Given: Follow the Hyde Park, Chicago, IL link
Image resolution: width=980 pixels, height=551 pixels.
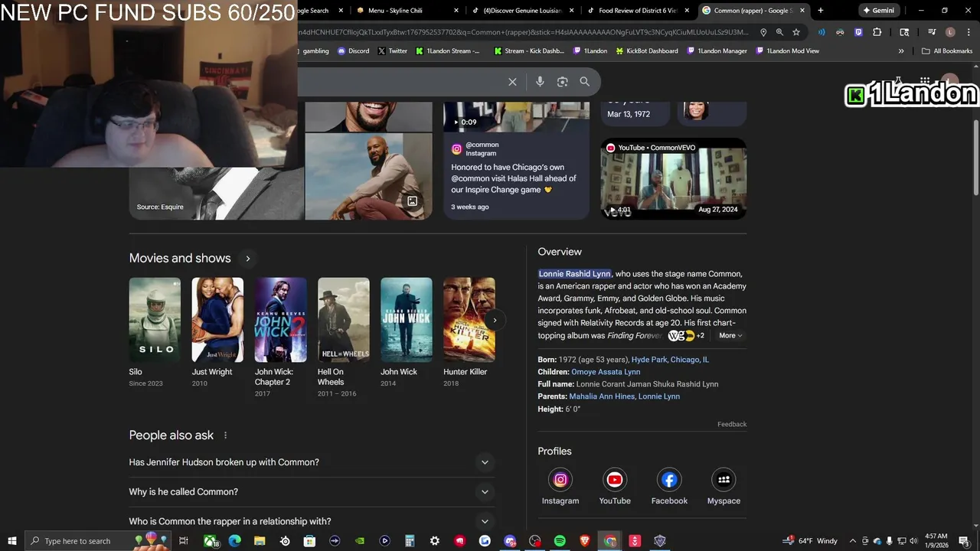Looking at the screenshot, I should [670, 360].
